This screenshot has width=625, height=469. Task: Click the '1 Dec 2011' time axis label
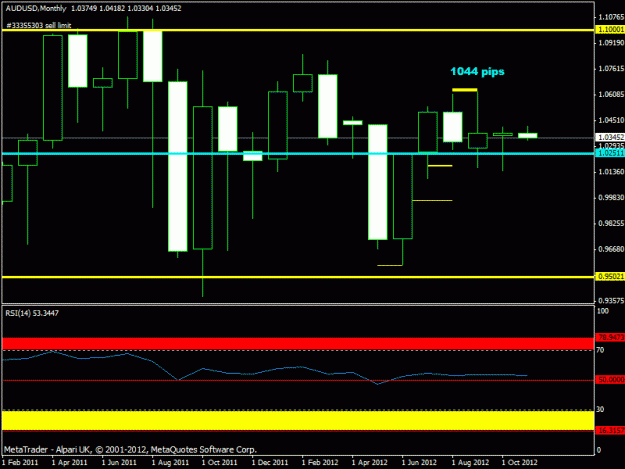(x=270, y=463)
